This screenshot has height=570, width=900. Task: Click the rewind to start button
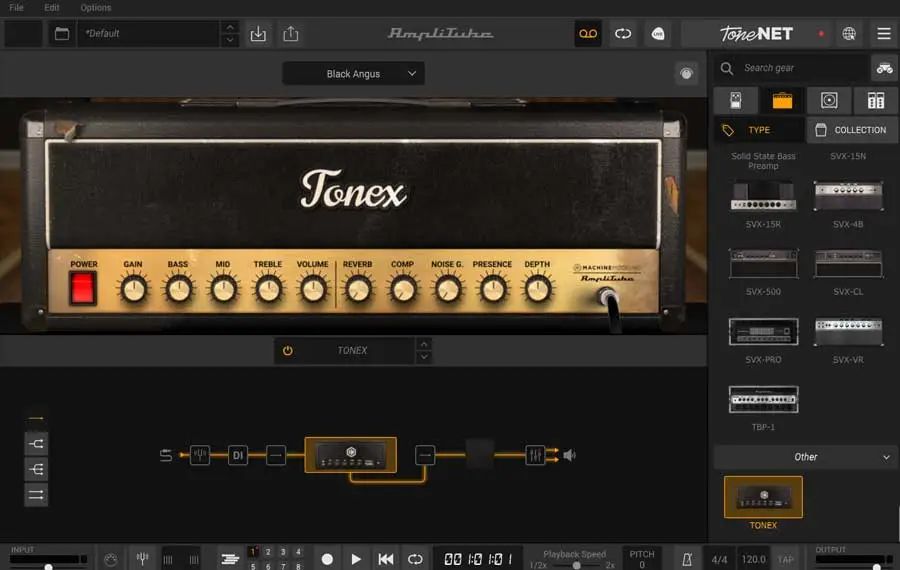pos(386,559)
